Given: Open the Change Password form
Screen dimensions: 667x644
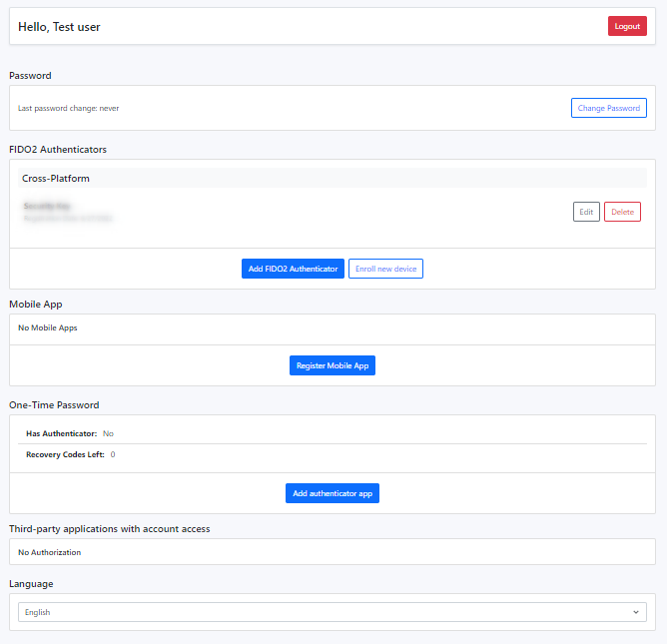Looking at the screenshot, I should (x=608, y=108).
